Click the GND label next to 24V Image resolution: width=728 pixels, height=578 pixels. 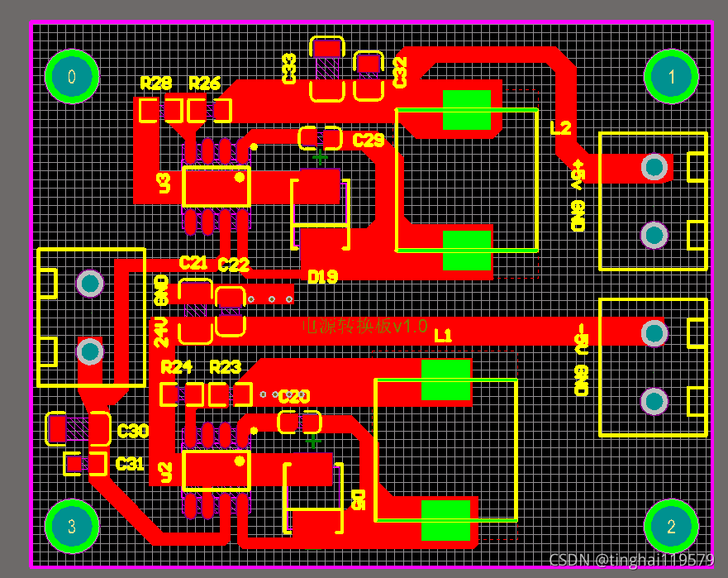[x=161, y=290]
